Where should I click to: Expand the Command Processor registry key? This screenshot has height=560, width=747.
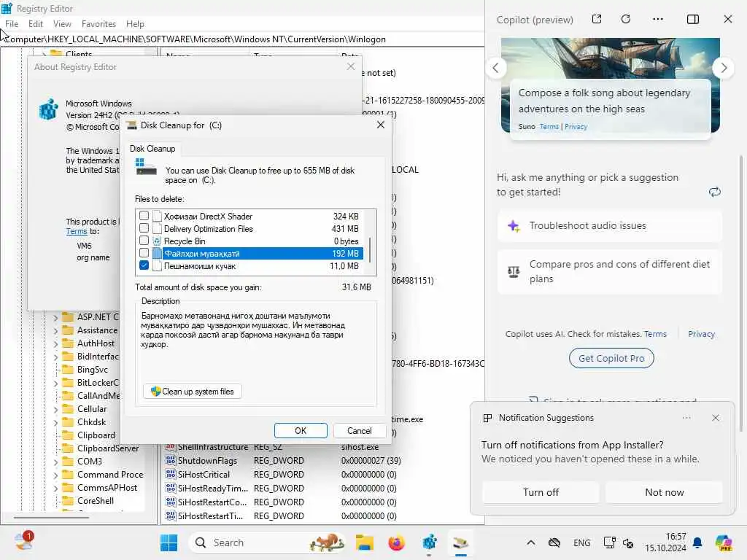(x=55, y=475)
